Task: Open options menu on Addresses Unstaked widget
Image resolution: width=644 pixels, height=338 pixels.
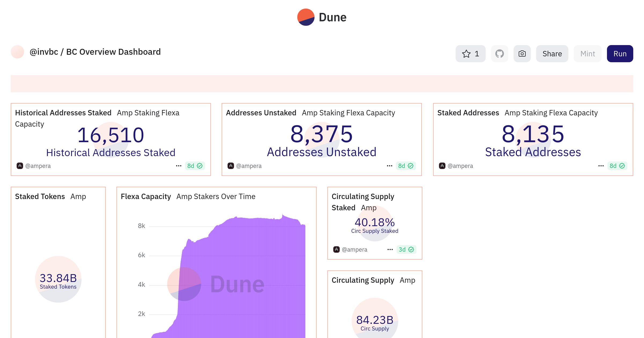Action: click(x=389, y=166)
